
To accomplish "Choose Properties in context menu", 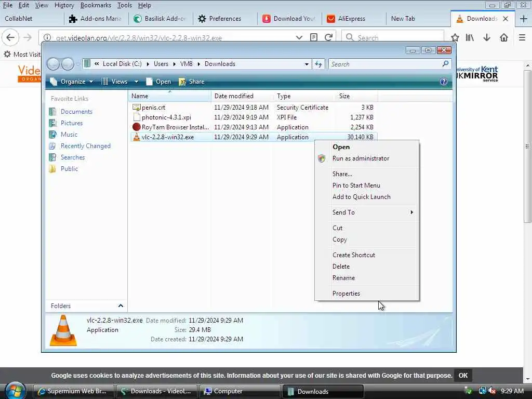I will tap(367, 293).
